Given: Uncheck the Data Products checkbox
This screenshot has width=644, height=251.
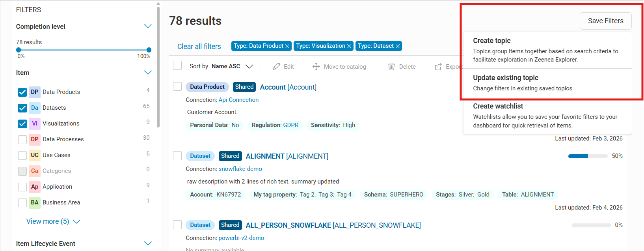Looking at the screenshot, I should 22,92.
